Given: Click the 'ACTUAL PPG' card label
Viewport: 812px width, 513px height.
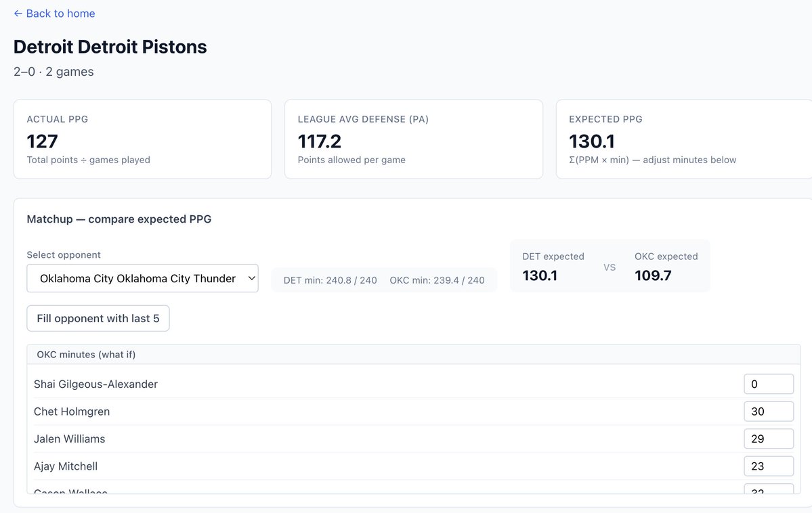Looking at the screenshot, I should click(x=58, y=119).
